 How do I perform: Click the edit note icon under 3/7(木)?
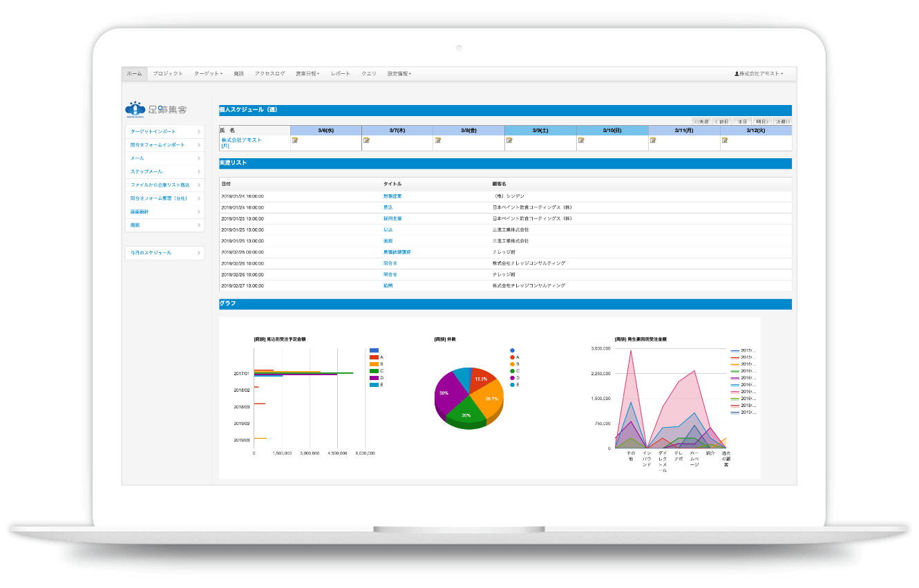click(367, 140)
